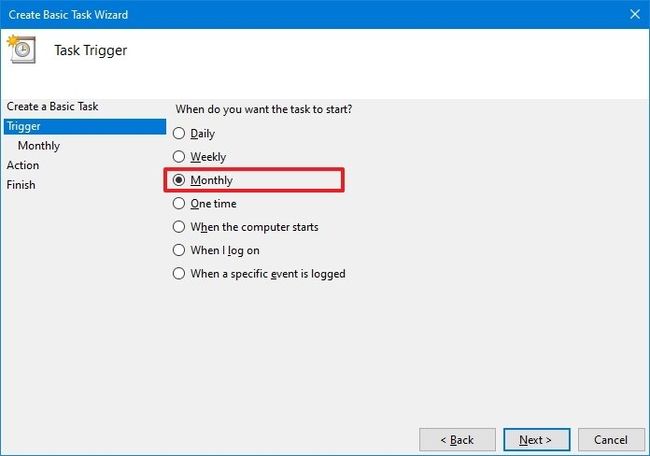Click the Task Trigger heading text
The width and height of the screenshot is (650, 456).
point(91,50)
